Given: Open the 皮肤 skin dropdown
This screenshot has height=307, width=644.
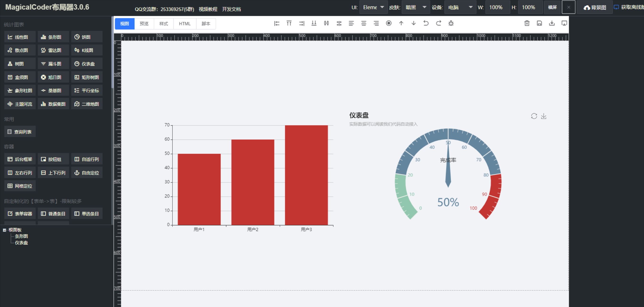Looking at the screenshot, I should (x=416, y=7).
